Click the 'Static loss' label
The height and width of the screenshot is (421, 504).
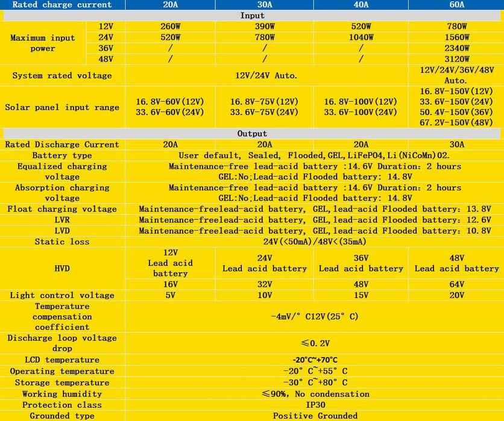pos(62,242)
